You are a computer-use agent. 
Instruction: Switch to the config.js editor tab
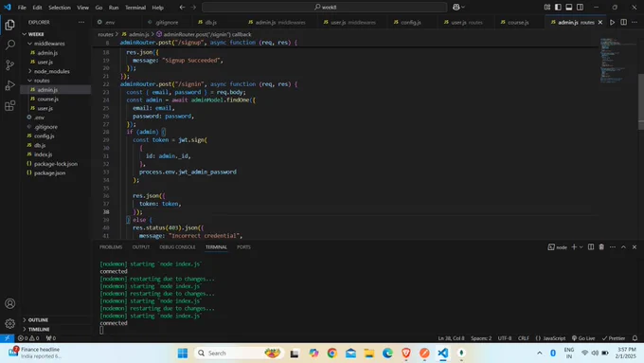point(411,22)
